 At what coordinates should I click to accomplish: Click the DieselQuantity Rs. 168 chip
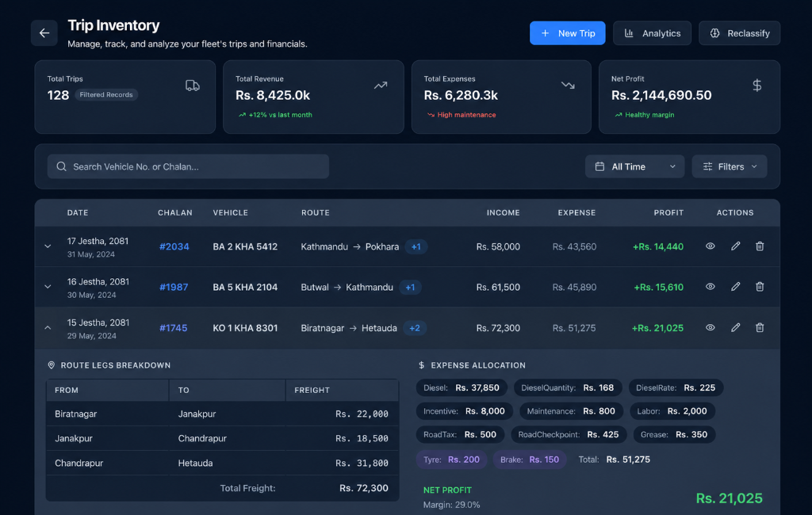(568, 387)
